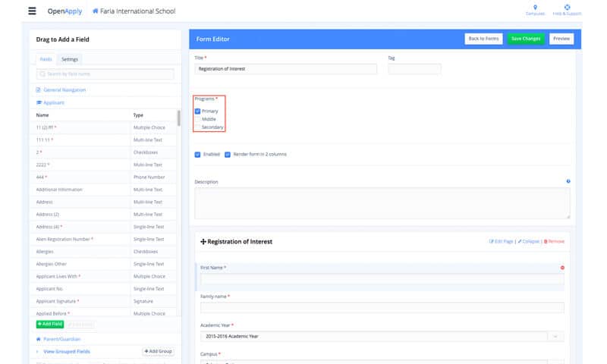
Task: Select the Applicant No. field row
Action: (x=103, y=289)
